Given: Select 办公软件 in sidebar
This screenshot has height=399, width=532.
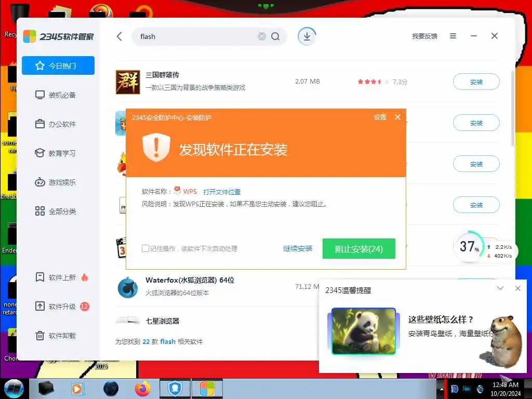Looking at the screenshot, I should click(x=58, y=124).
